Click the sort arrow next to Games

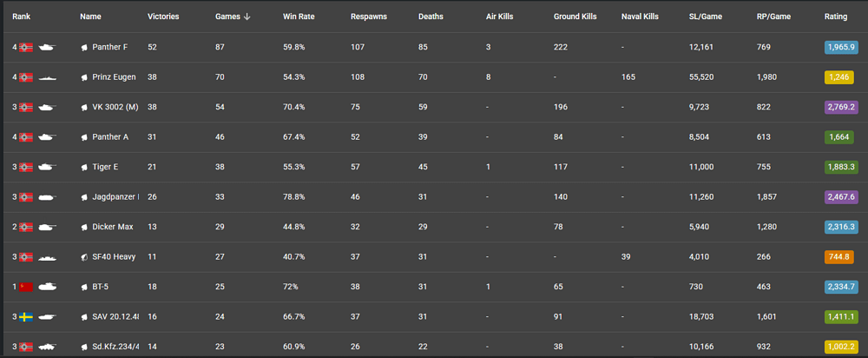point(247,17)
